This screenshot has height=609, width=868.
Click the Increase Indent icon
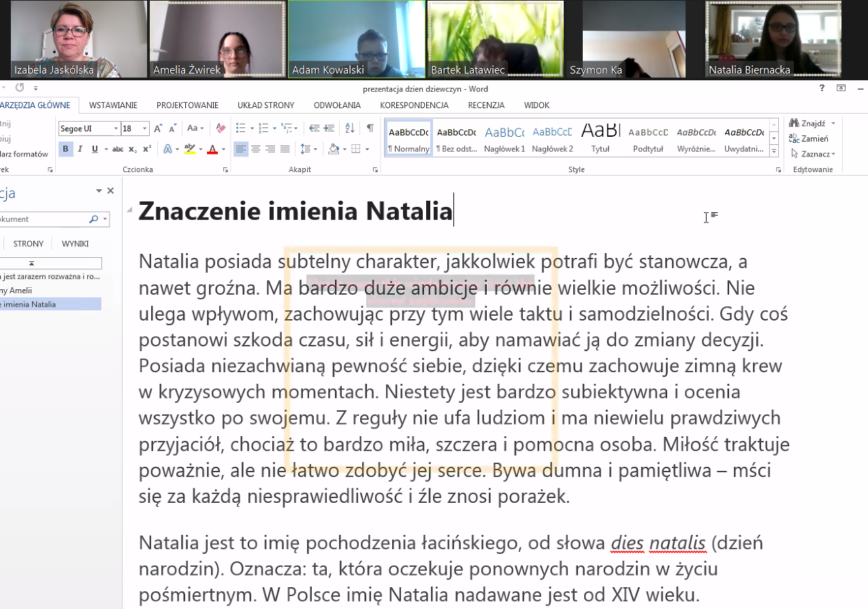click(x=329, y=128)
